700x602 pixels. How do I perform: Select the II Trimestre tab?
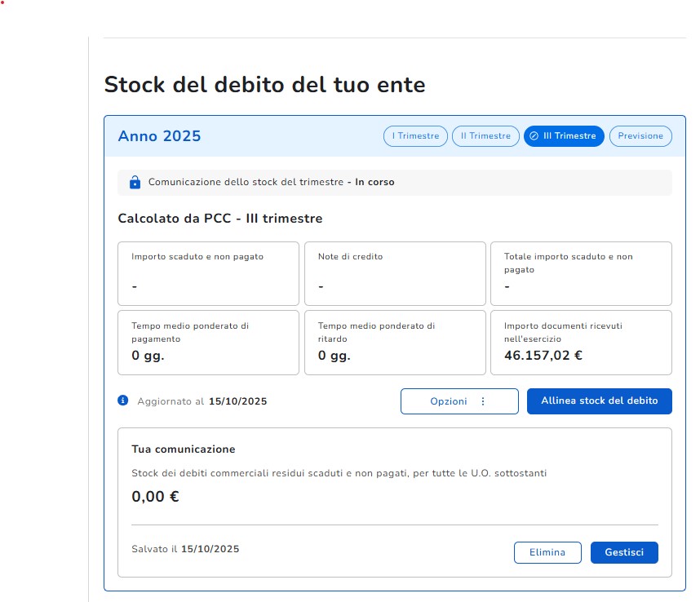pos(485,136)
